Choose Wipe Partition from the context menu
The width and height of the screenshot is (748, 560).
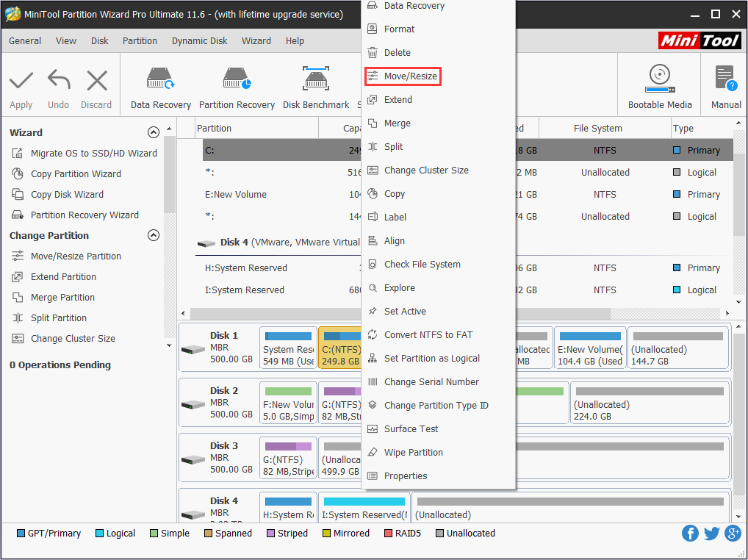pyautogui.click(x=439, y=452)
